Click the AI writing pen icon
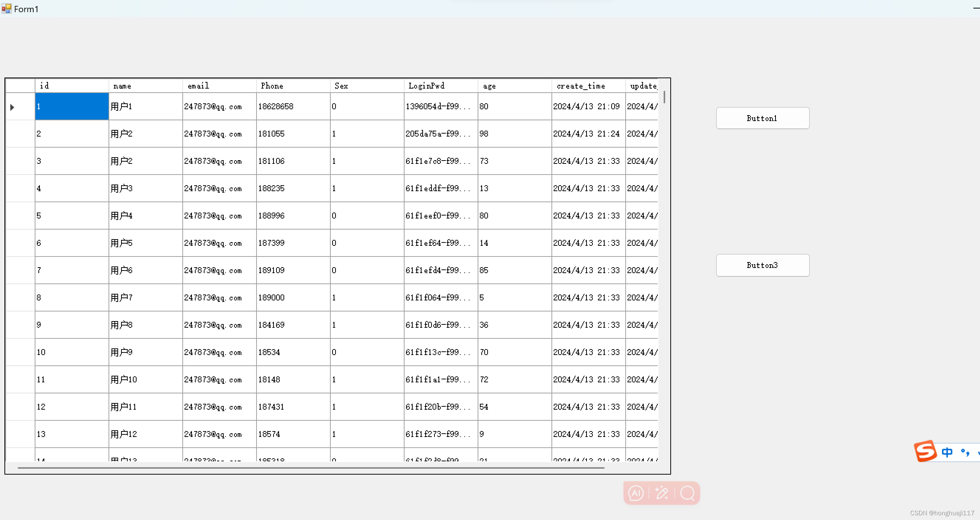Image resolution: width=980 pixels, height=520 pixels. pos(662,493)
